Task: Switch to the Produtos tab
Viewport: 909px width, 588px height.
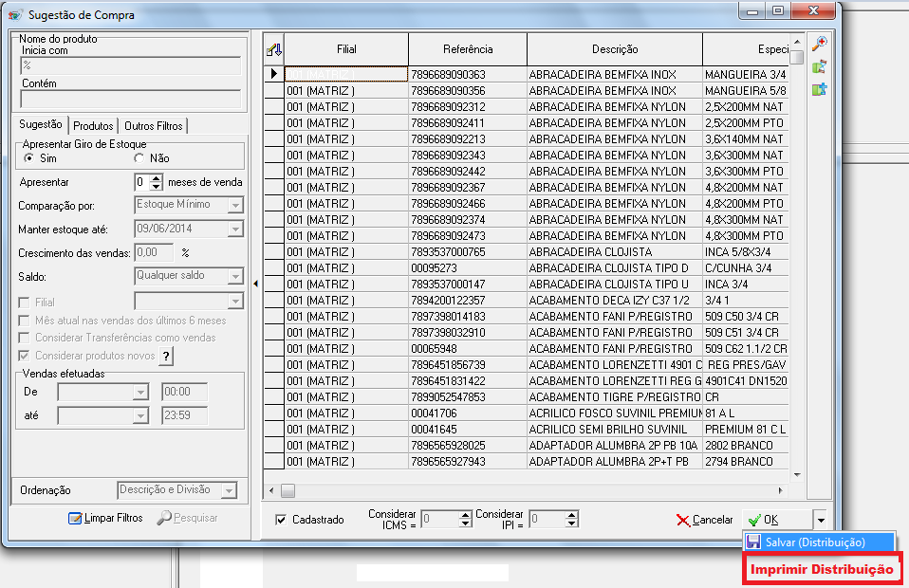Action: pos(93,126)
